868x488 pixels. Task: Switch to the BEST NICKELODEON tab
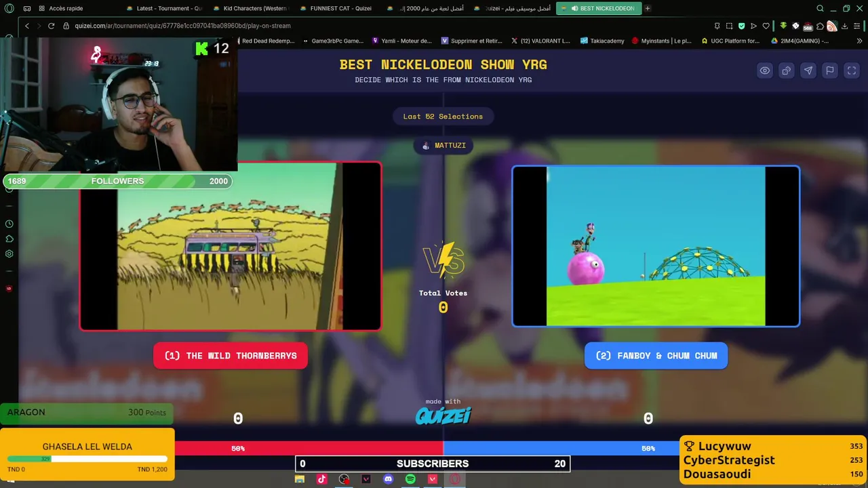point(598,8)
